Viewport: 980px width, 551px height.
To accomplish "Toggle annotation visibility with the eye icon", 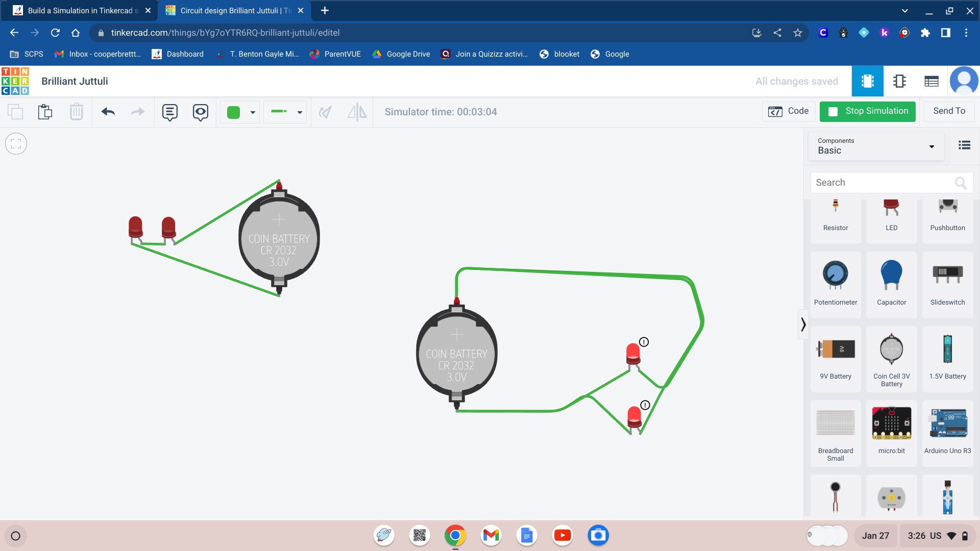I will coord(200,112).
